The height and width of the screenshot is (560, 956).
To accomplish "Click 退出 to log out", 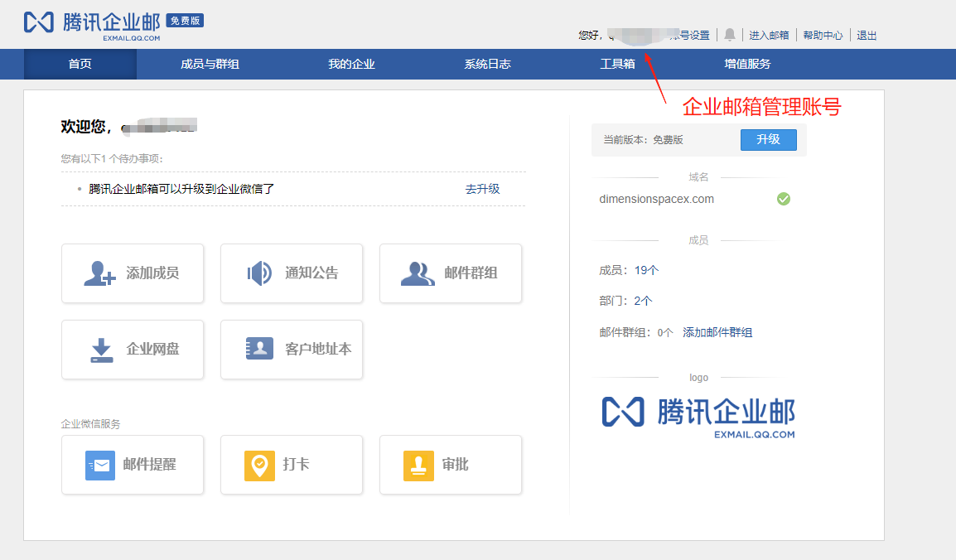I will click(867, 36).
